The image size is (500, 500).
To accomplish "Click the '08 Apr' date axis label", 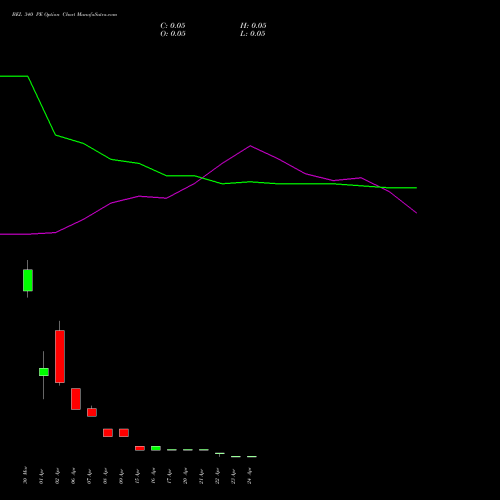I will (105, 476).
